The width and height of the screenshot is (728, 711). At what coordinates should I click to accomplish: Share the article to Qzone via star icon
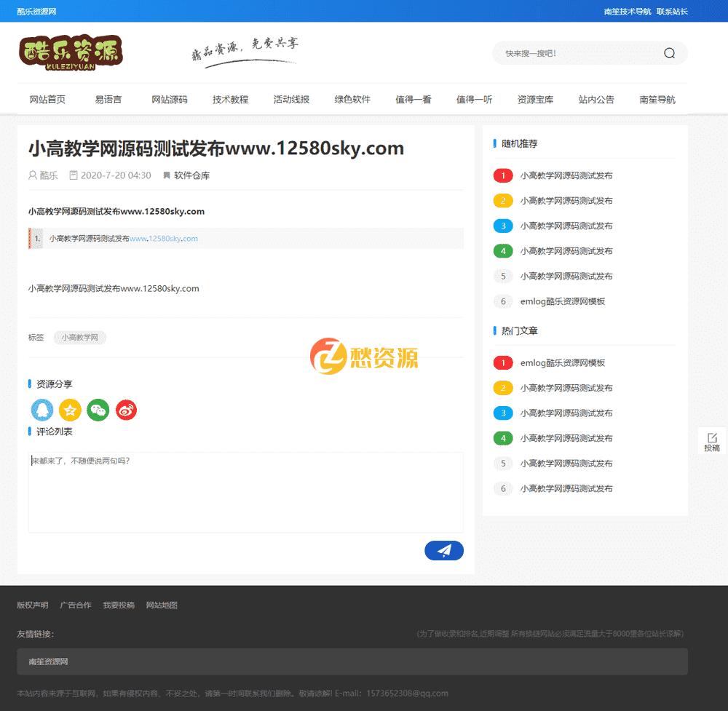[x=70, y=410]
